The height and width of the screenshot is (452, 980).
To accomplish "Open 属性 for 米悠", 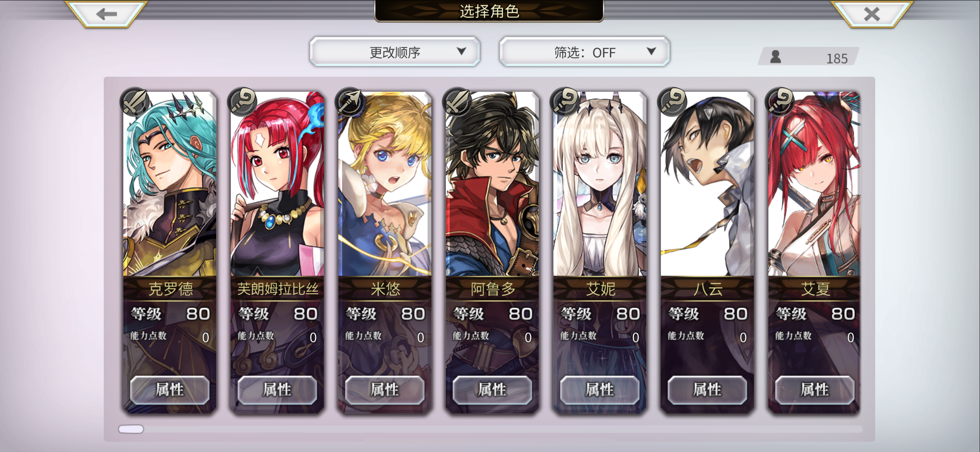I will coord(384,390).
